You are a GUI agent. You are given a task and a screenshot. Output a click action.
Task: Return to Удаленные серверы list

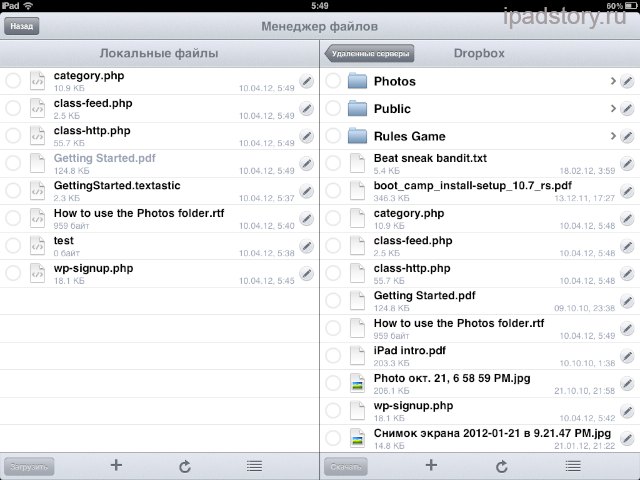(x=369, y=53)
